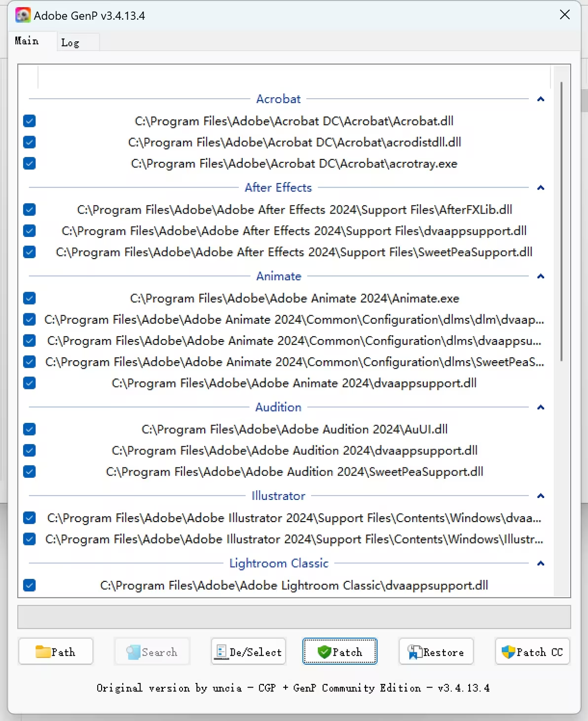Uncheck the Acrobat.dll file entry
Viewport: 588px width, 721px height.
click(x=29, y=121)
